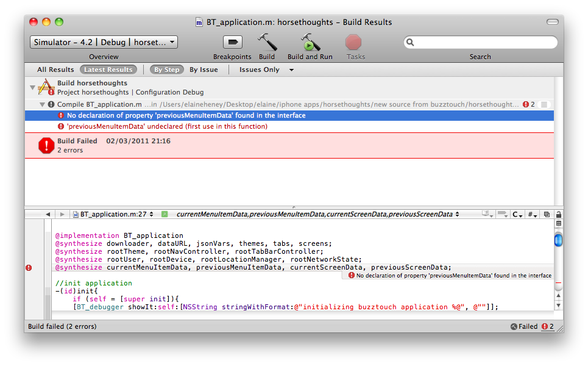The image size is (588, 366).
Task: Click the red Tasks stop icon
Action: [353, 42]
